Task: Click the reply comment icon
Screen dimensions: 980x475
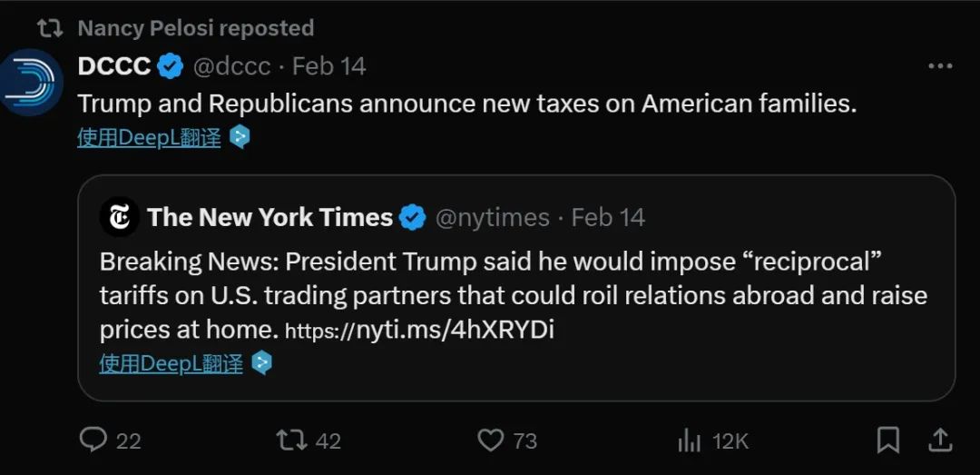Action: (x=93, y=440)
